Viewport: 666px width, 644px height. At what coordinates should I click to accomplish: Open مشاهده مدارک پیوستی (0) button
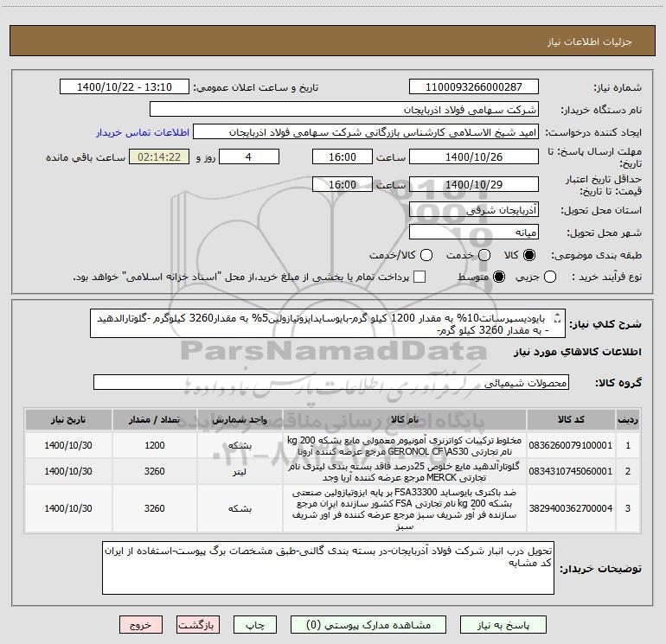tap(368, 625)
